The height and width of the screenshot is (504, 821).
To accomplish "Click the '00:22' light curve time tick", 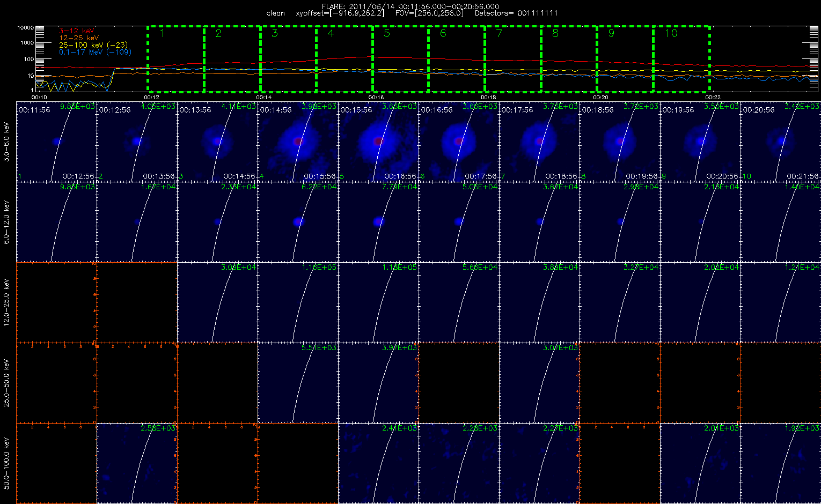I will click(712, 97).
